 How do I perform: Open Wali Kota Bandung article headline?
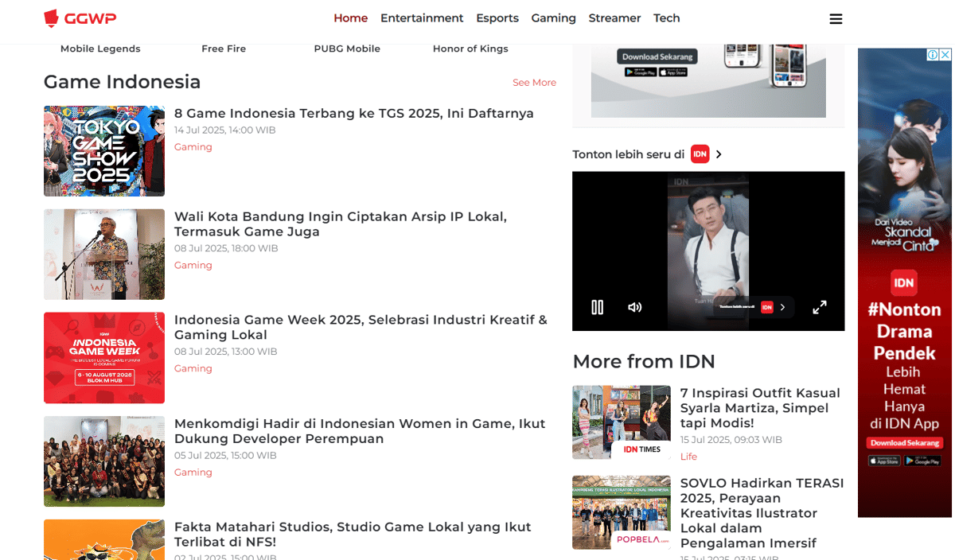[x=341, y=224]
